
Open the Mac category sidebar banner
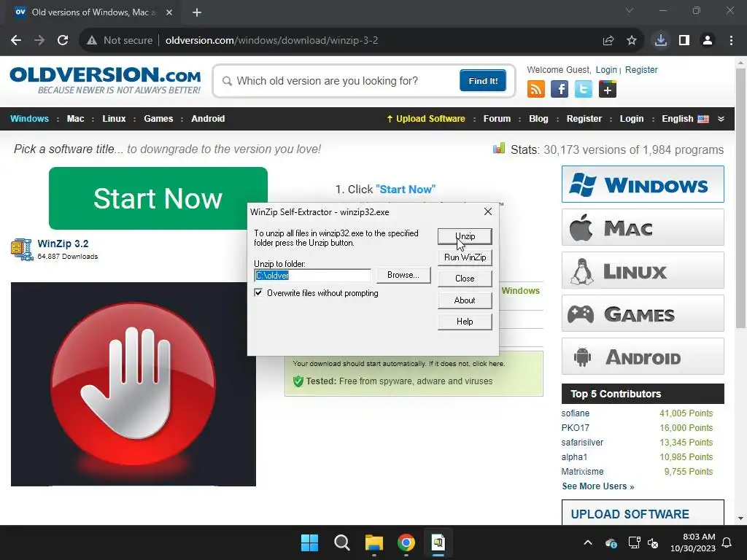pos(643,227)
